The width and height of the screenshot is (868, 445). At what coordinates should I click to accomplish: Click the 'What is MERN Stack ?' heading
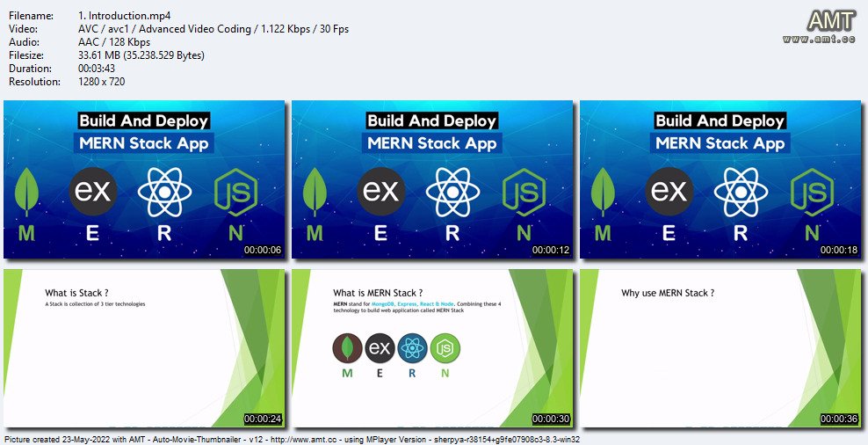(x=378, y=293)
